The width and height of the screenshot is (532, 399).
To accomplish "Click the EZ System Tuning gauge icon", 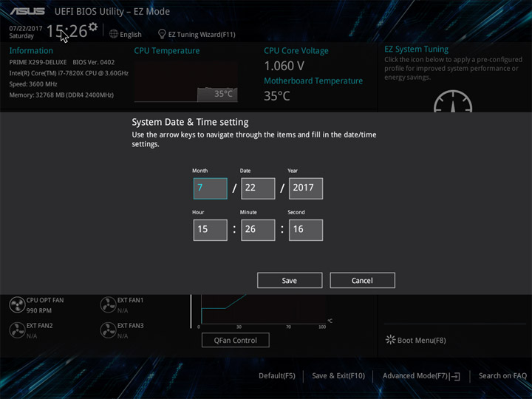I will (x=453, y=101).
